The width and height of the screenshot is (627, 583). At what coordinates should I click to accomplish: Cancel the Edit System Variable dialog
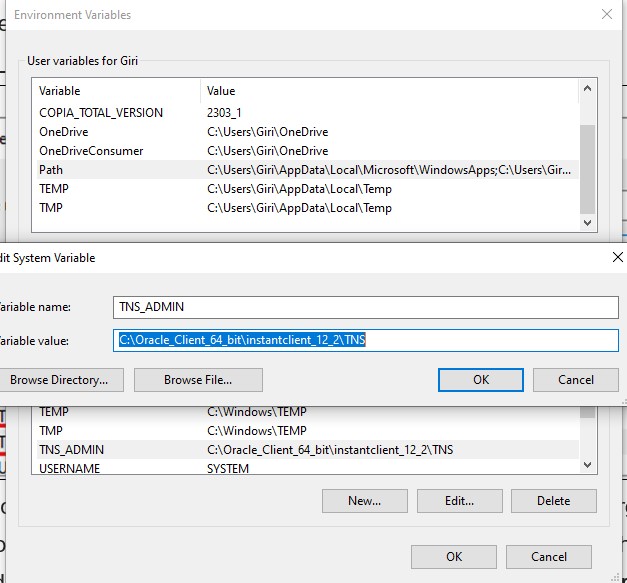(x=575, y=379)
